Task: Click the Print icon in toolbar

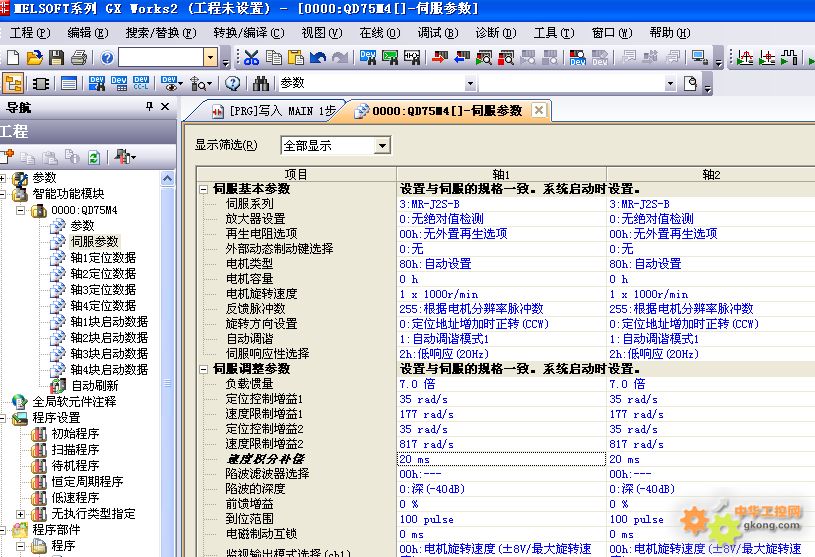Action: 78,57
